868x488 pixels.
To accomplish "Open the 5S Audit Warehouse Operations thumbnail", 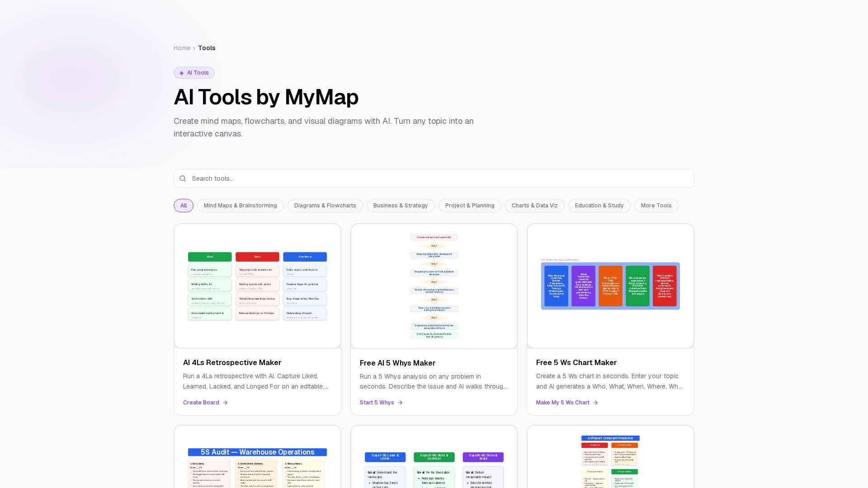I will (x=257, y=457).
